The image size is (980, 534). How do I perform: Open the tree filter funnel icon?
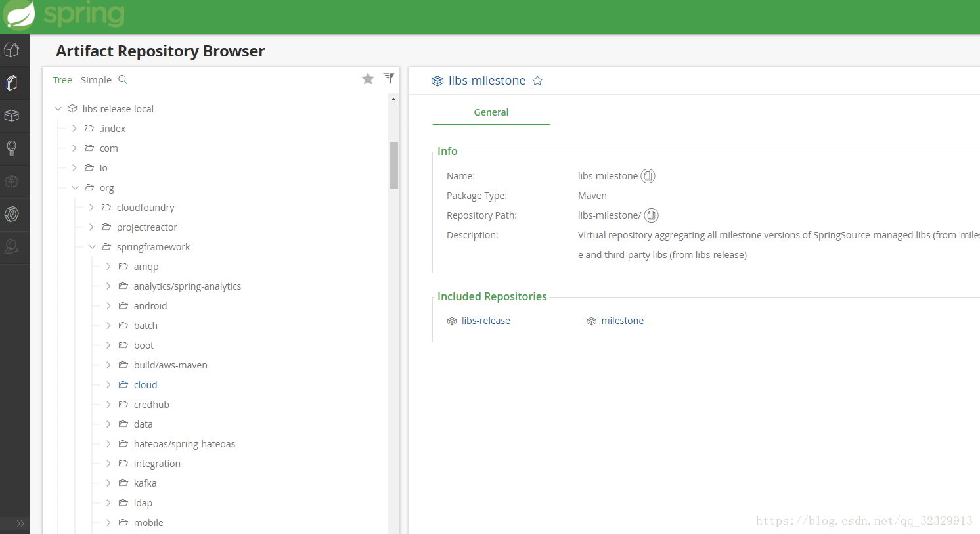[x=389, y=78]
